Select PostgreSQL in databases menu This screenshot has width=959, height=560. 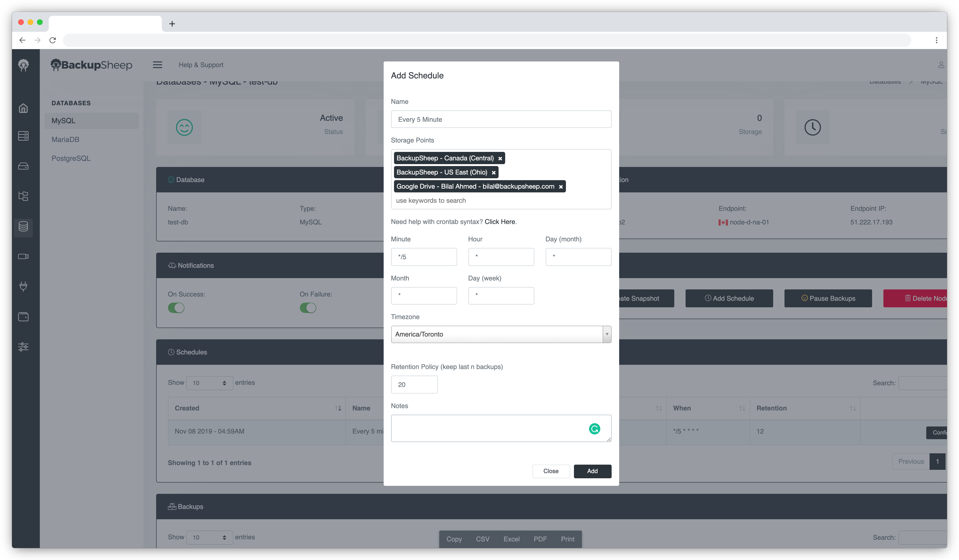(71, 158)
